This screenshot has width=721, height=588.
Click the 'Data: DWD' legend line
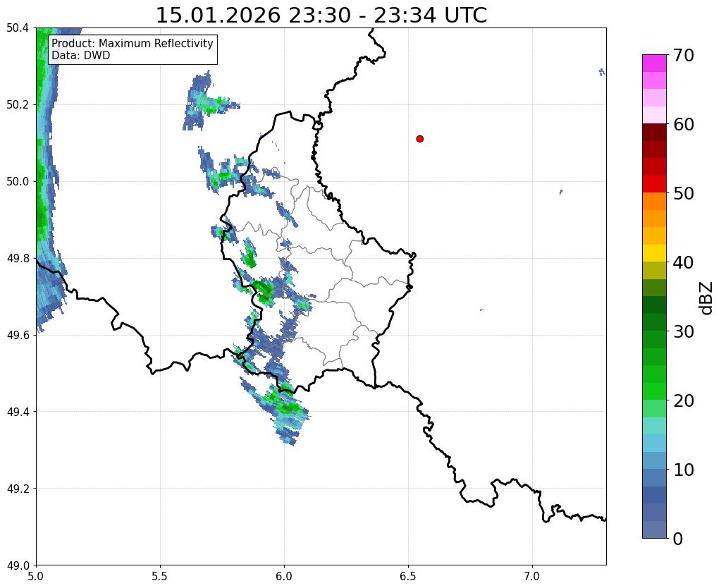[81, 56]
